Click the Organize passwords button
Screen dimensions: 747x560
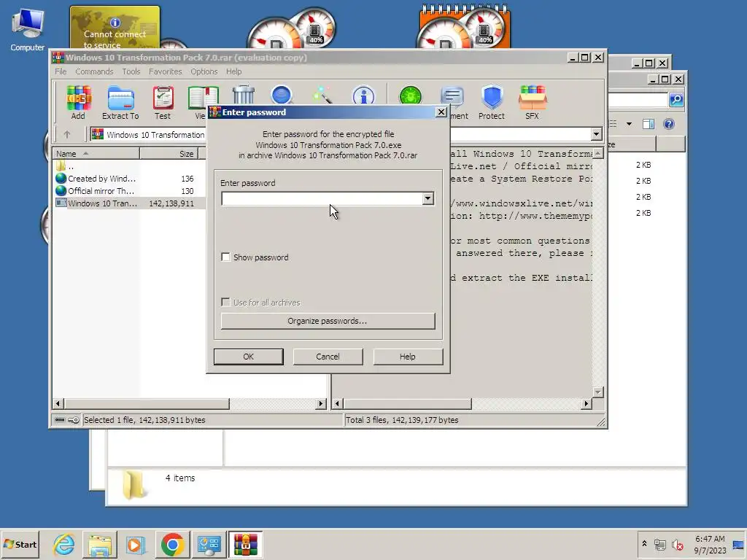(x=328, y=321)
